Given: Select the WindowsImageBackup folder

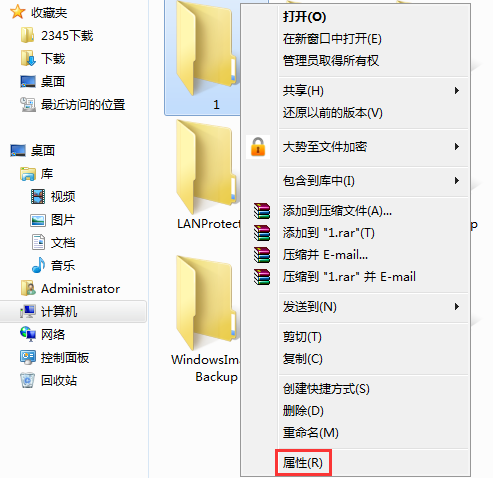Looking at the screenshot, I should coord(206,318).
